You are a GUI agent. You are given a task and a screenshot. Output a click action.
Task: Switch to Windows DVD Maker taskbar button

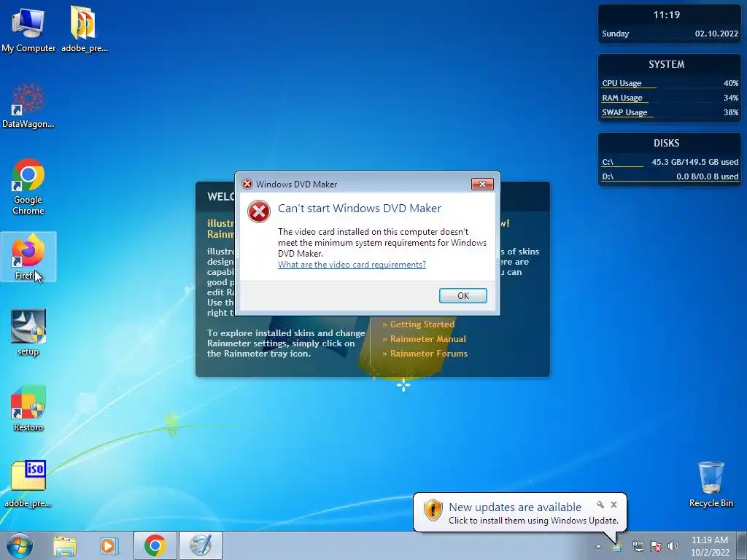click(201, 545)
